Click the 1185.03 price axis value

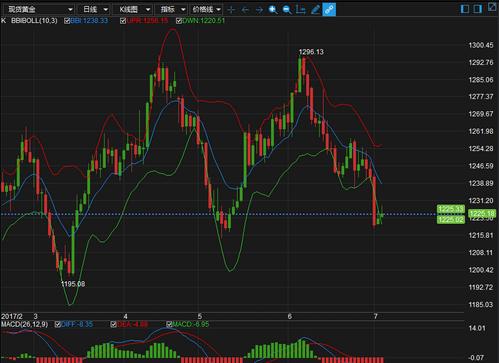(x=481, y=305)
